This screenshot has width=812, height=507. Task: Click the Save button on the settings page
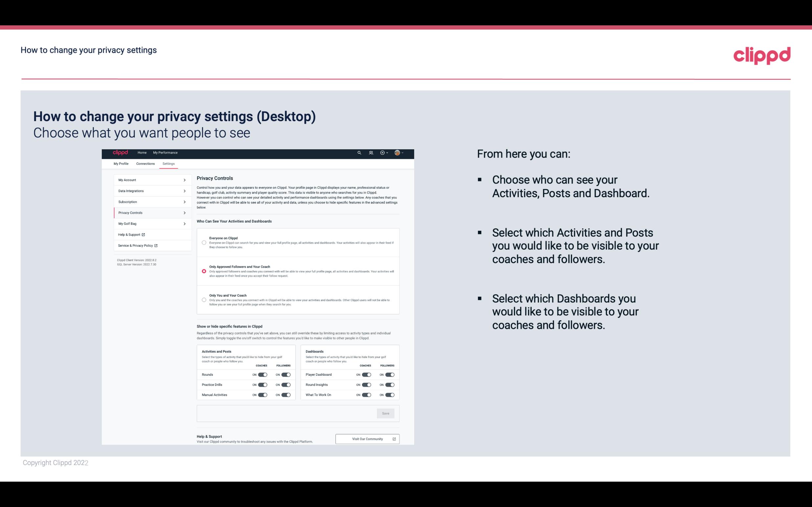point(386,413)
